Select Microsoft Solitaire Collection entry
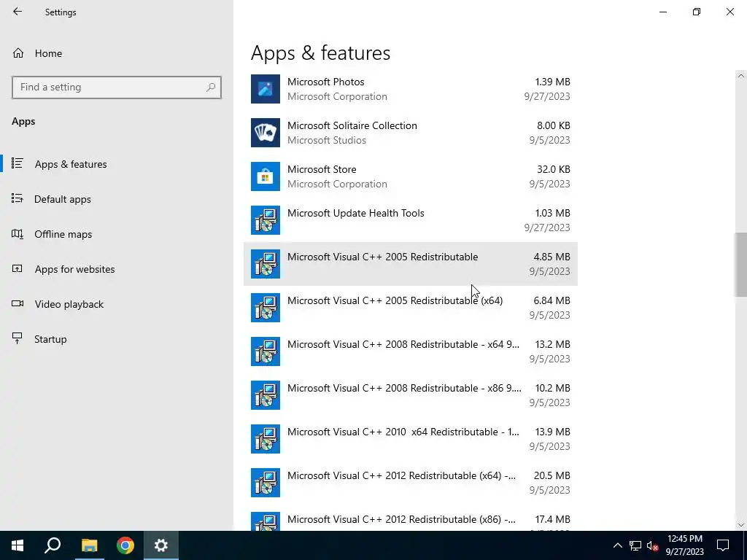 [410, 133]
